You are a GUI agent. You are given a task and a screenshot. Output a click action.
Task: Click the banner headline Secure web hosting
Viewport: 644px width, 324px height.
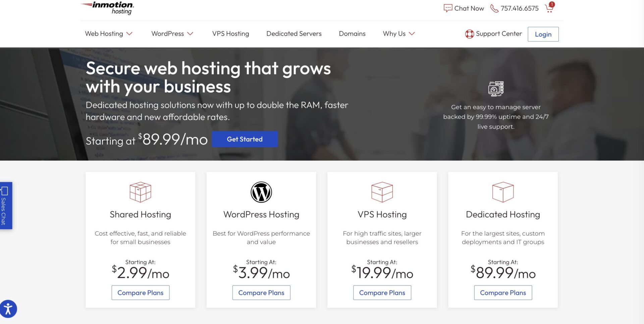208,77
